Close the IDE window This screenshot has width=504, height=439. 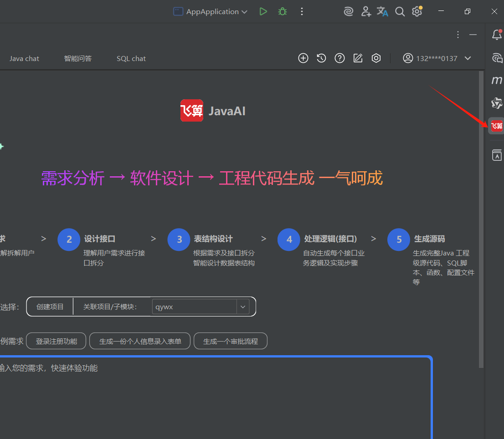coord(494,11)
